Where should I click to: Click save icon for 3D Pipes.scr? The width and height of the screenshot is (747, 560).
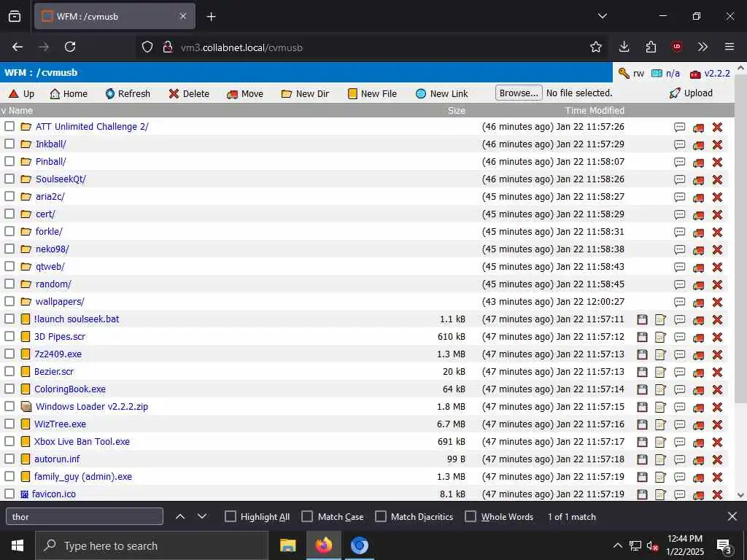click(642, 337)
